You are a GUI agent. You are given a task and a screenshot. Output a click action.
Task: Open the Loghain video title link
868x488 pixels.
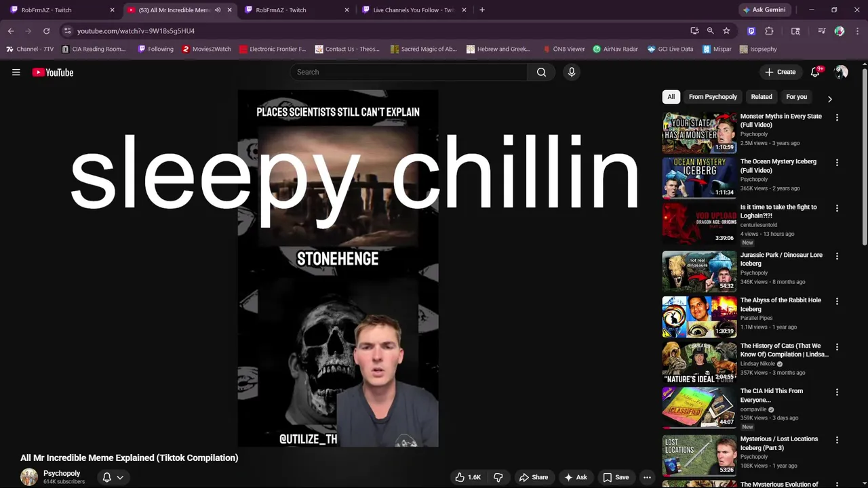(778, 211)
